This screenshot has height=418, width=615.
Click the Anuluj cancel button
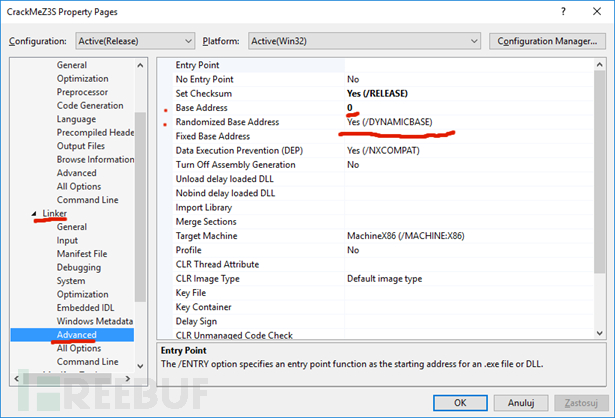(521, 403)
